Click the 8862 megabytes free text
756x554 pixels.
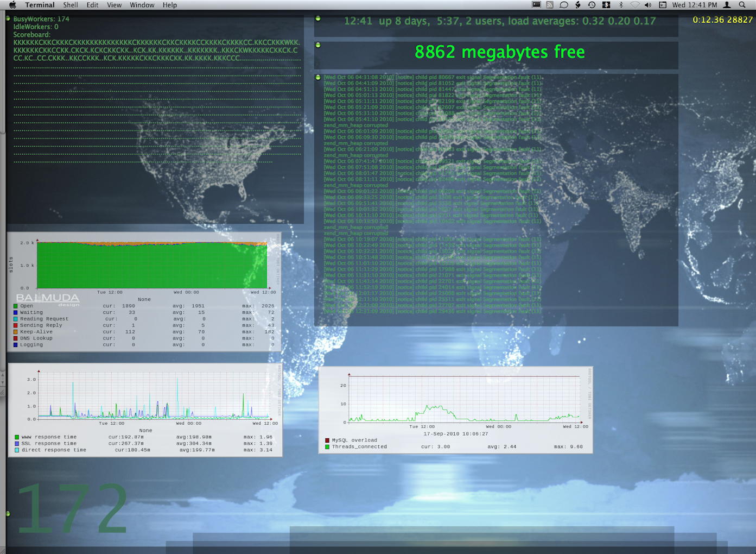click(499, 52)
